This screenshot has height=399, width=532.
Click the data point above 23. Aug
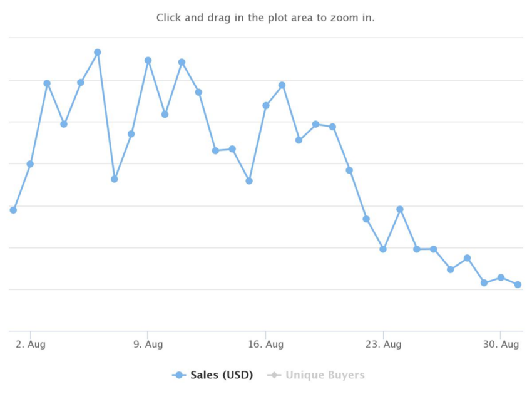[383, 249]
